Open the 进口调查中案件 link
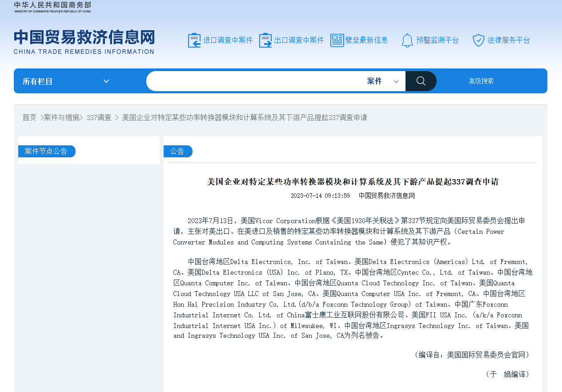 tap(228, 40)
